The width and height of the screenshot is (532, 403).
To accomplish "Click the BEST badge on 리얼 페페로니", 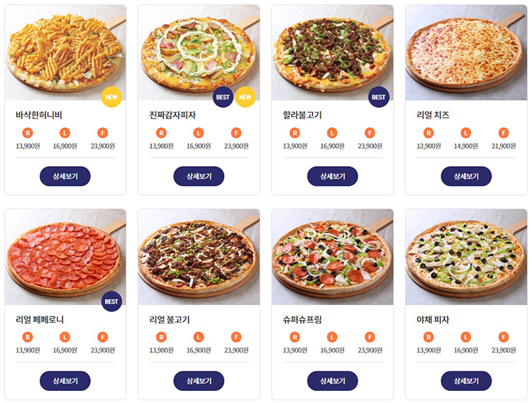I will [111, 302].
